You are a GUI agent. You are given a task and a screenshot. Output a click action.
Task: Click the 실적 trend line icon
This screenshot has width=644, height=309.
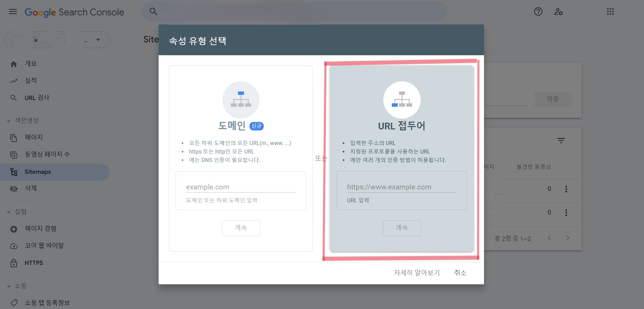(x=14, y=81)
